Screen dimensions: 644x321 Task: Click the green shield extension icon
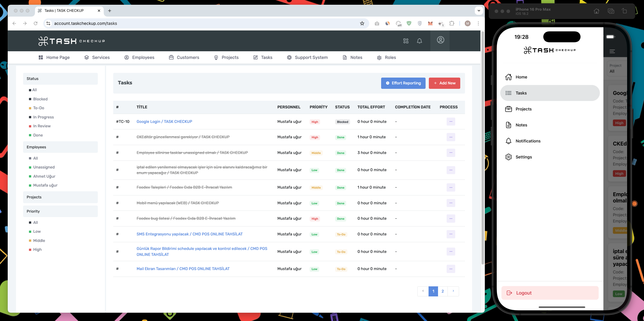(409, 23)
